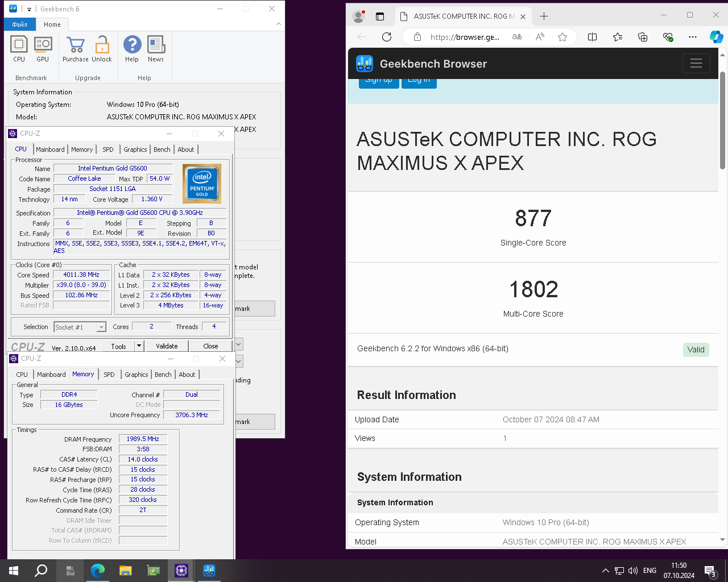Expand the Tools dropdown arrow in CPU-Z

click(x=139, y=346)
